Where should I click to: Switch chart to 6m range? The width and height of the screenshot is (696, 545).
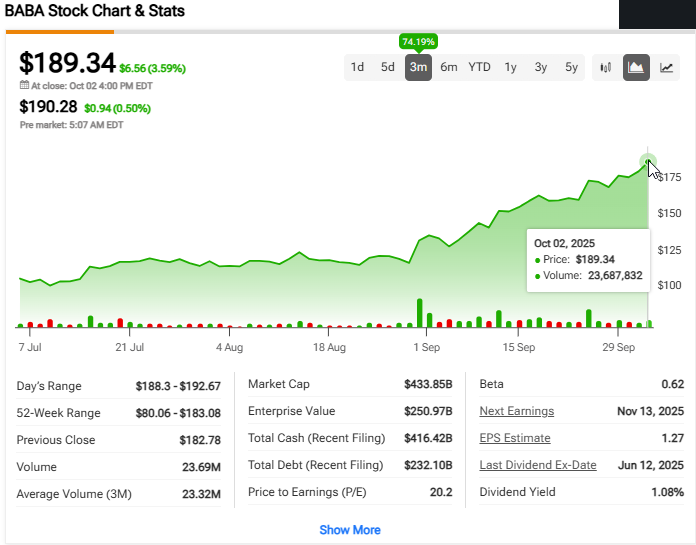(x=449, y=68)
